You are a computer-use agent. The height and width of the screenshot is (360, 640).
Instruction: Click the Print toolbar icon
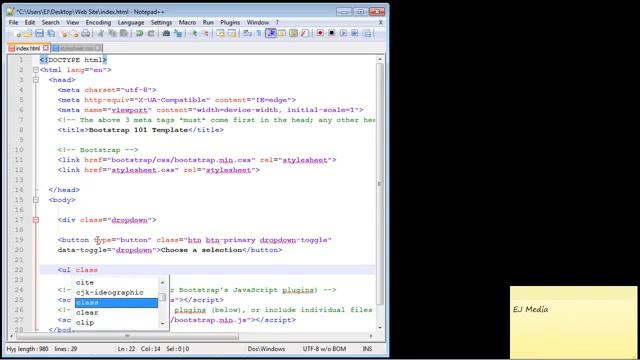86,33
